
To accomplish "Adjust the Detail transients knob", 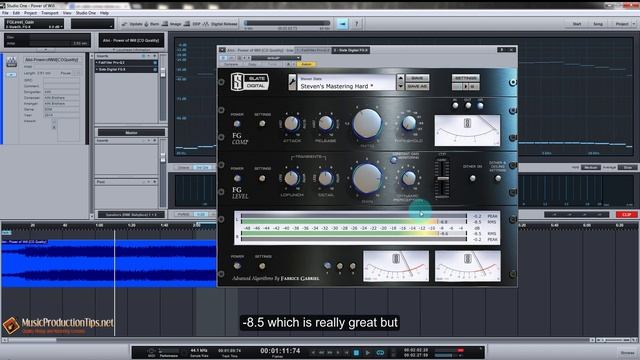I will [x=325, y=178].
